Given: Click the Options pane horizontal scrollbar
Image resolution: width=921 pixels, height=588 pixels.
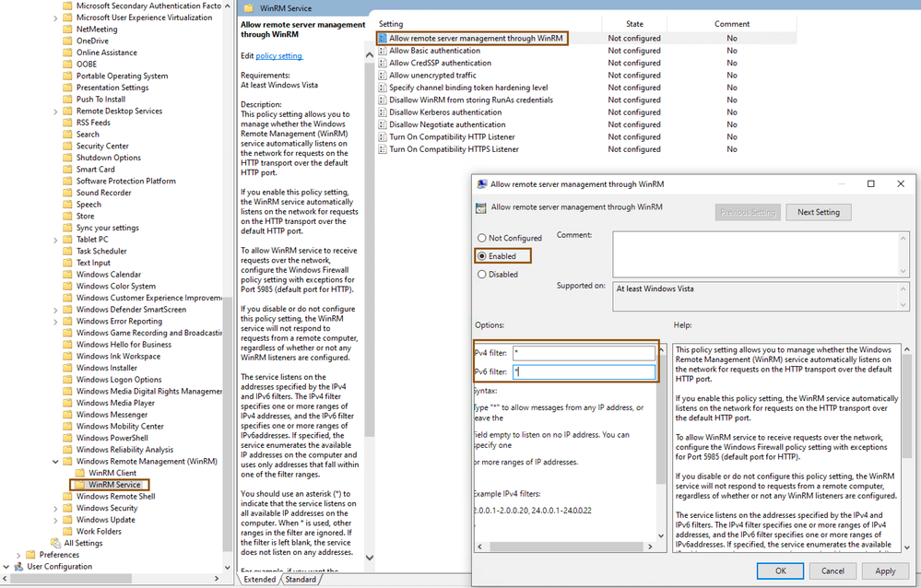Looking at the screenshot, I should (x=566, y=547).
